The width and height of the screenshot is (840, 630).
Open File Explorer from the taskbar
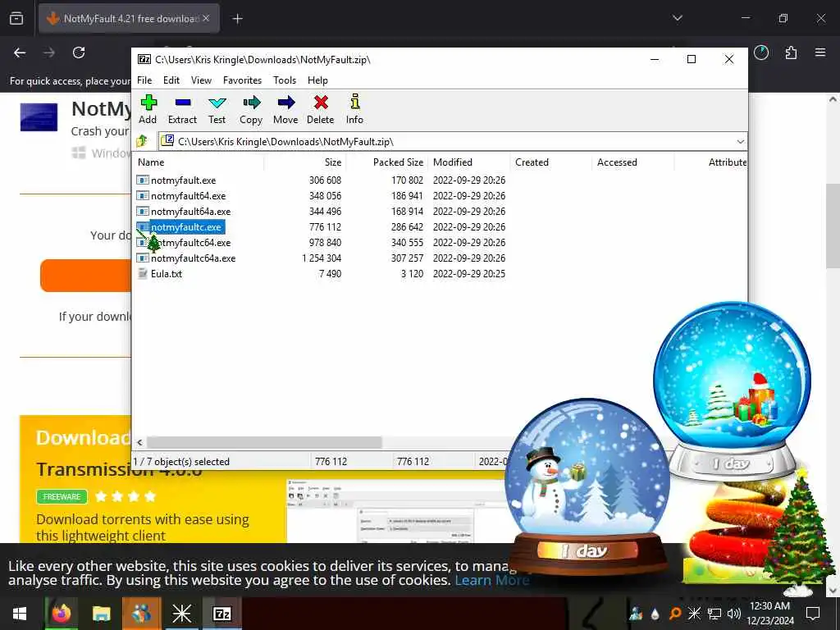[101, 614]
